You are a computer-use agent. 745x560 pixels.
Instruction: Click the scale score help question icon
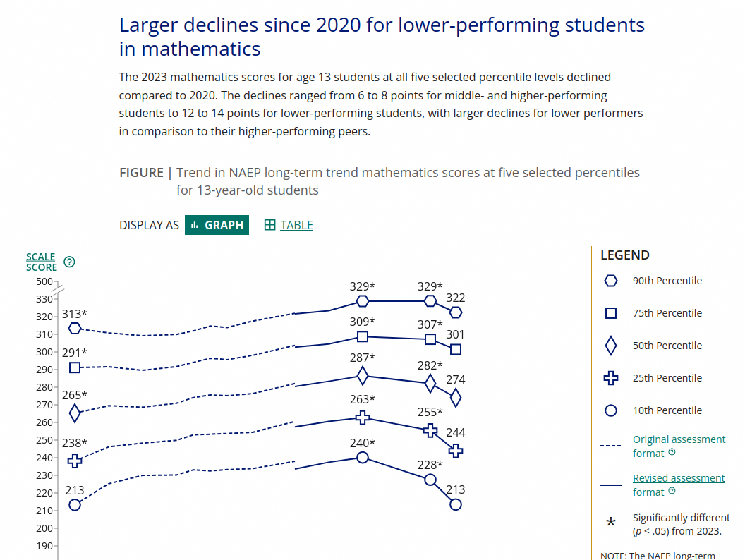coord(69,262)
